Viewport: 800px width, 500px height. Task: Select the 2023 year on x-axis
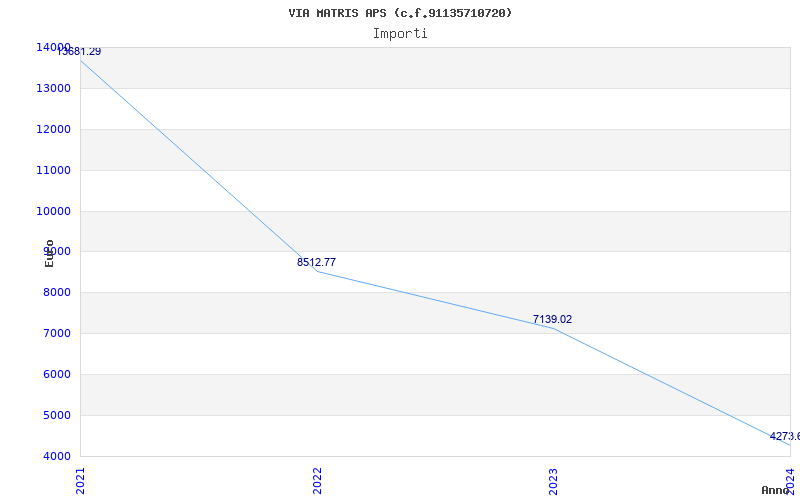[x=553, y=480]
